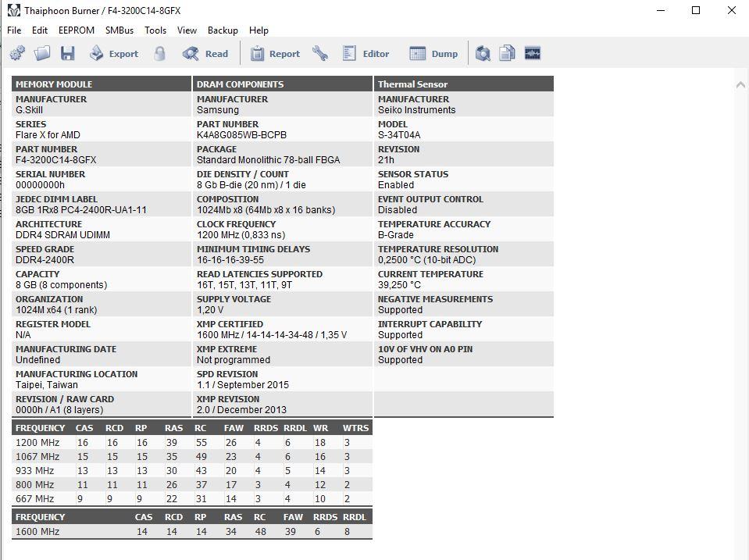The height and width of the screenshot is (560, 749).
Task: Select DRAM part number K4A8G085WB-BCPB
Action: pos(241,135)
